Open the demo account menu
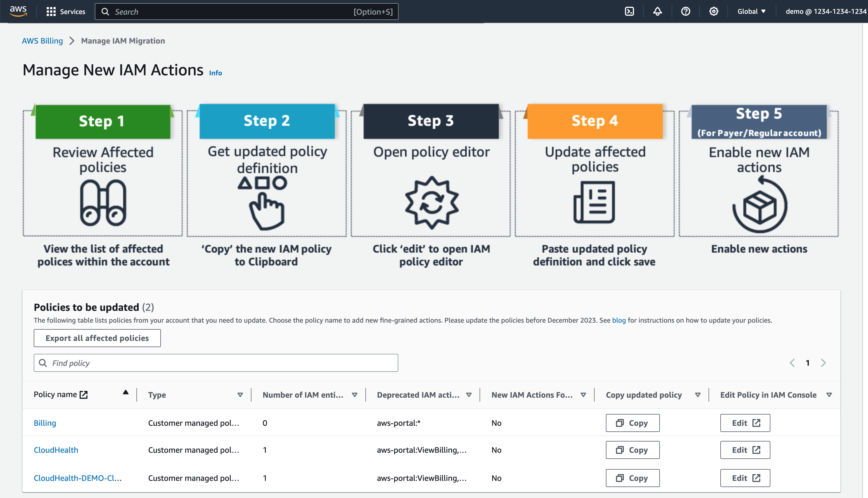 click(826, 12)
